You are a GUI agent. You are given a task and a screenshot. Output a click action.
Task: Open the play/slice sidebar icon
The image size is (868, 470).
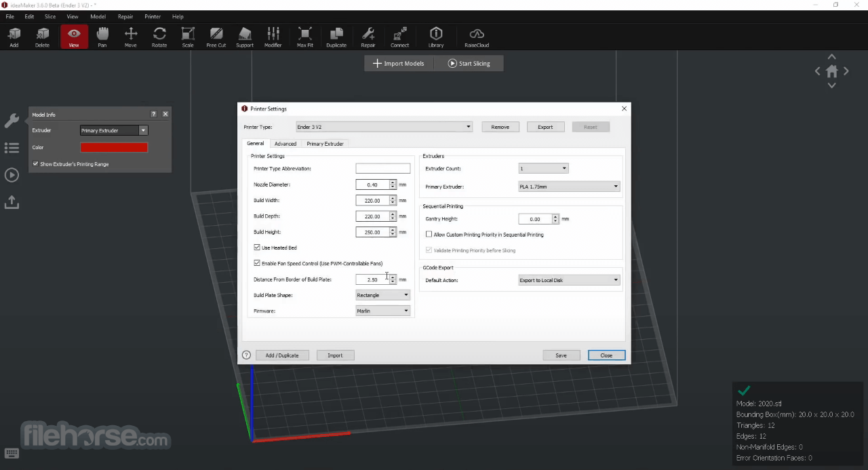(12, 175)
